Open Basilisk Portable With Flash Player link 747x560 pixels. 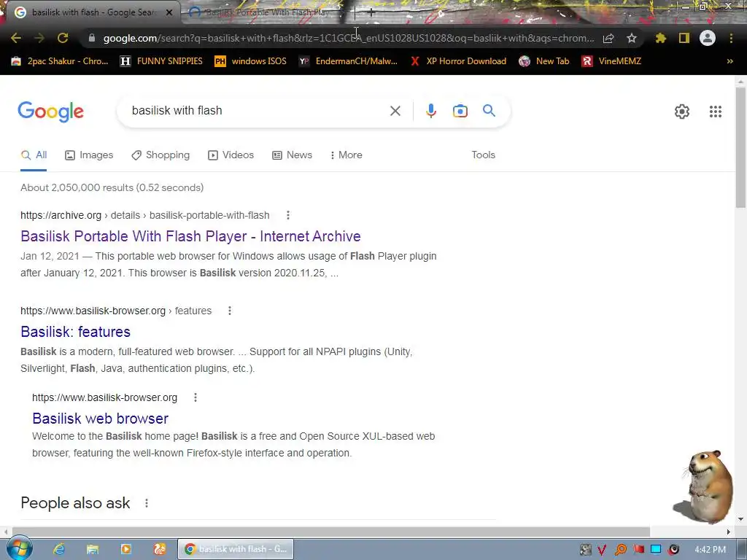tap(190, 236)
